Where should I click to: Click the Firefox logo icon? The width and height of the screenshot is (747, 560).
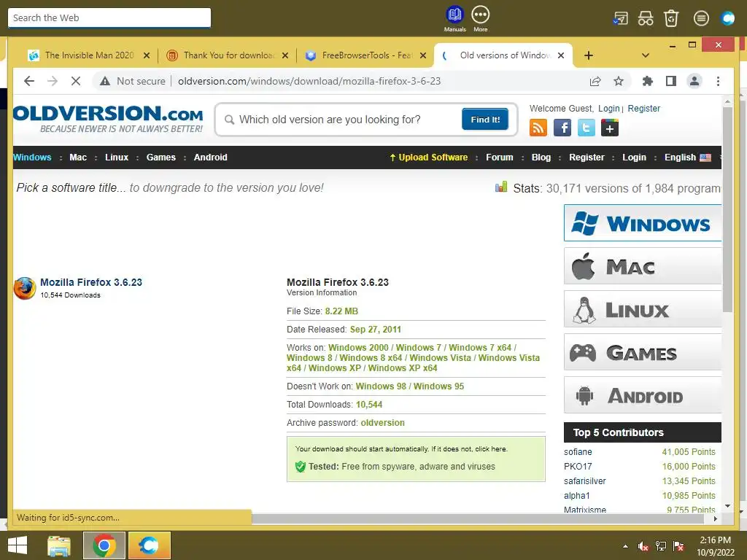(25, 288)
